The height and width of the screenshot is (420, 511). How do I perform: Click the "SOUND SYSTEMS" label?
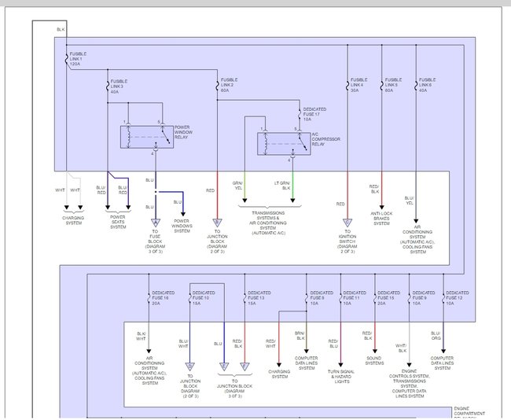click(375, 360)
